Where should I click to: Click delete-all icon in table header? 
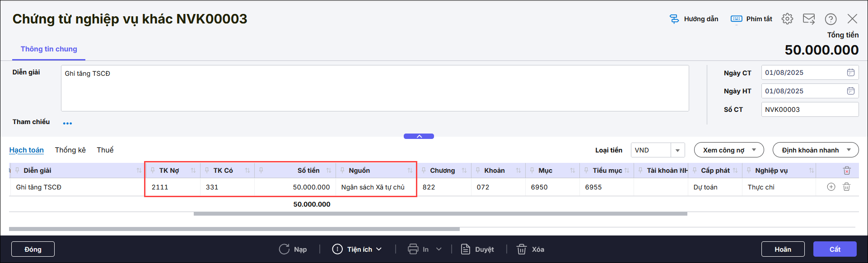click(x=846, y=171)
